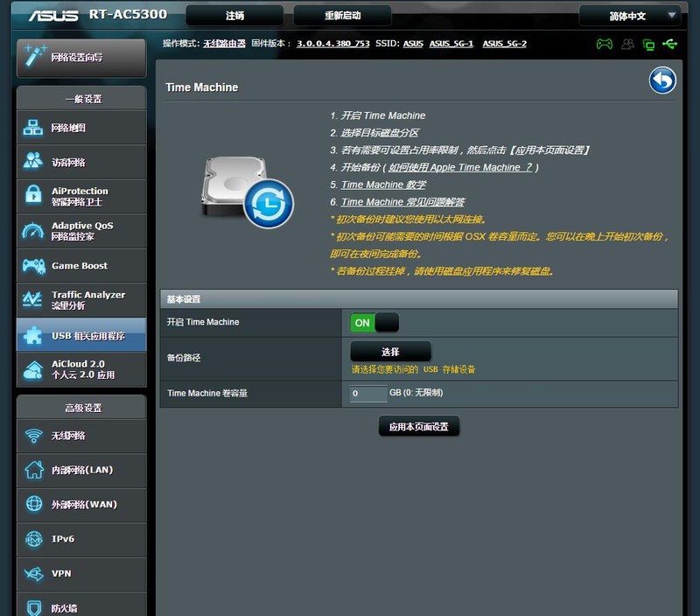Toggle the Time Machine ON switch
This screenshot has height=616, width=700.
[374, 323]
